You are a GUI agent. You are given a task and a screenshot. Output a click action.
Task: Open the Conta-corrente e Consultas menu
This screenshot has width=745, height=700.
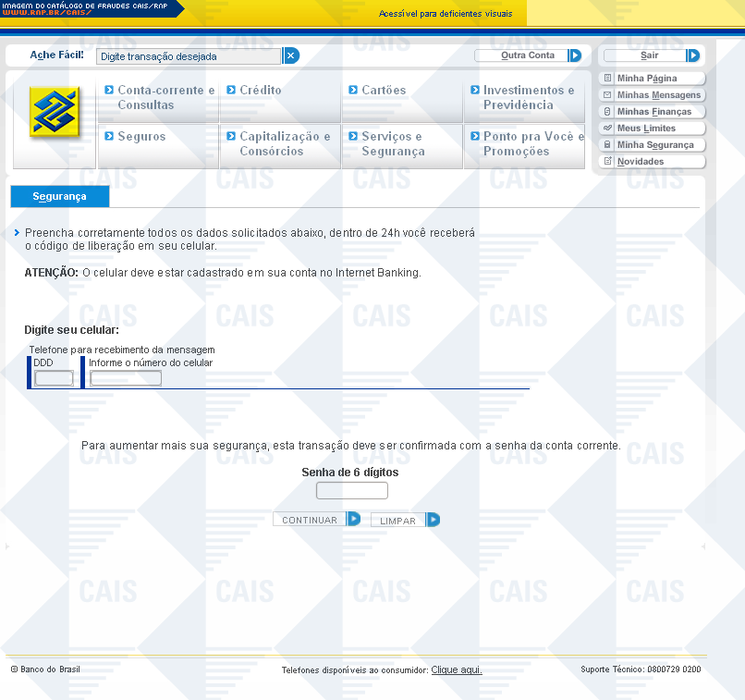[165, 97]
